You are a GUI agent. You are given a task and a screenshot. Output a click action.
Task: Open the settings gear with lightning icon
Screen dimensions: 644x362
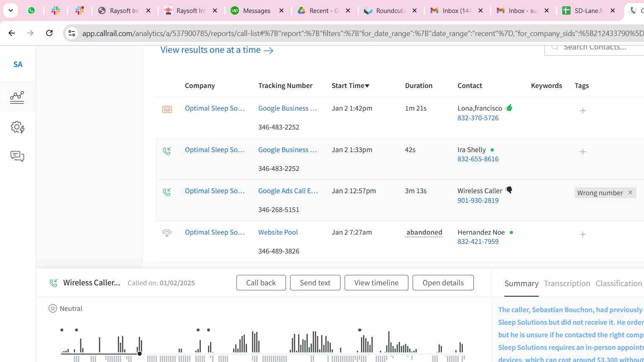(18, 127)
